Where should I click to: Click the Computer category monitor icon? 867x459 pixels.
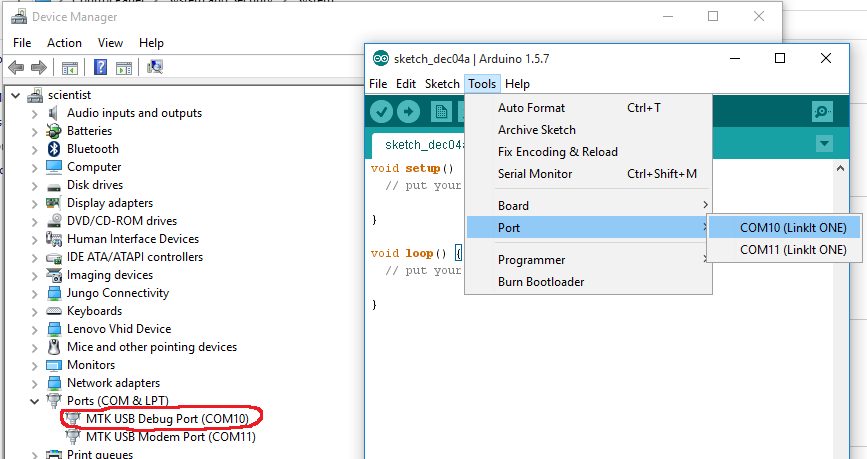(x=54, y=167)
